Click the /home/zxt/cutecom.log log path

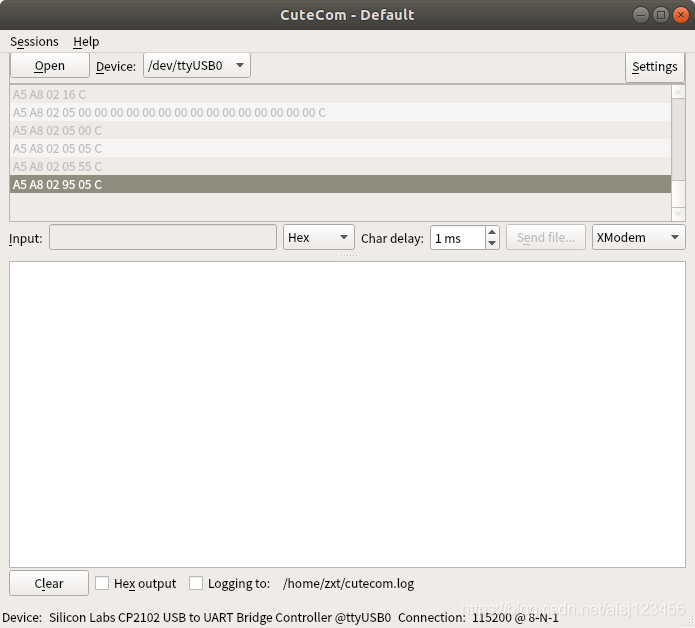point(348,584)
